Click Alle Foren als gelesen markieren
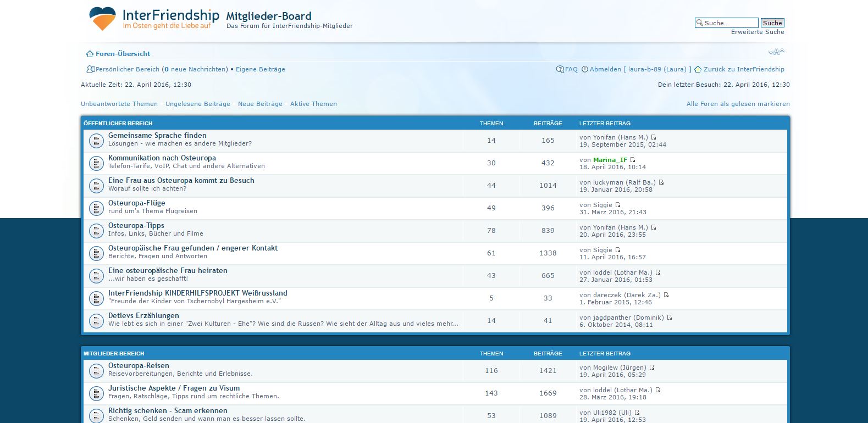 click(x=738, y=104)
